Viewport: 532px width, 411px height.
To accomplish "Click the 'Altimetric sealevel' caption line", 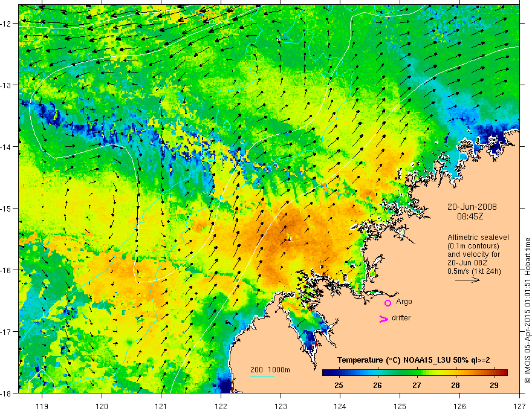I will pyautogui.click(x=478, y=238).
